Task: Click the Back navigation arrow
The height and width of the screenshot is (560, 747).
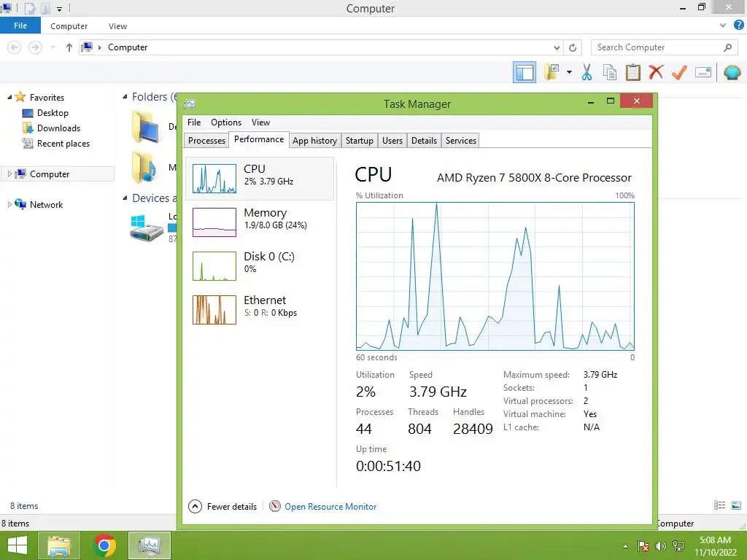Action: 15,47
